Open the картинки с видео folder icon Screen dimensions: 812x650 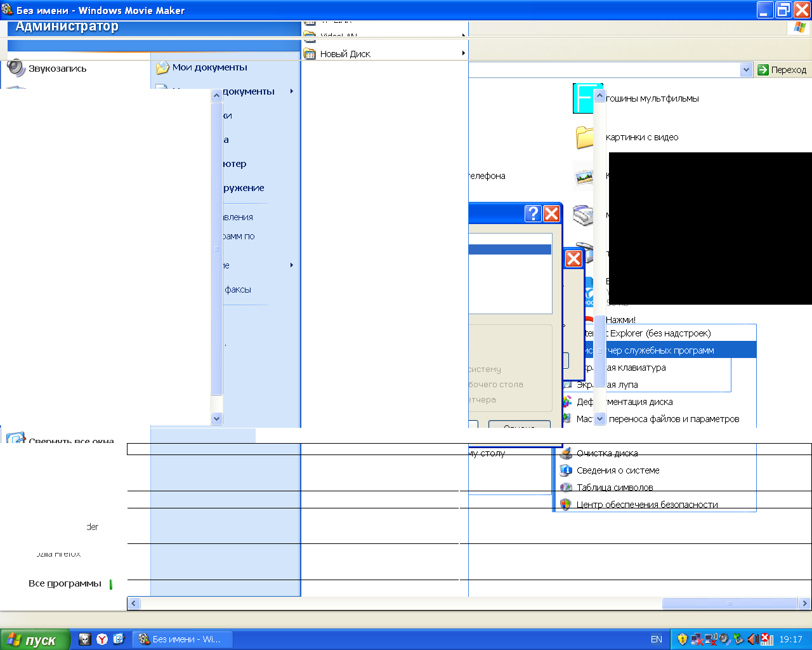coord(584,137)
